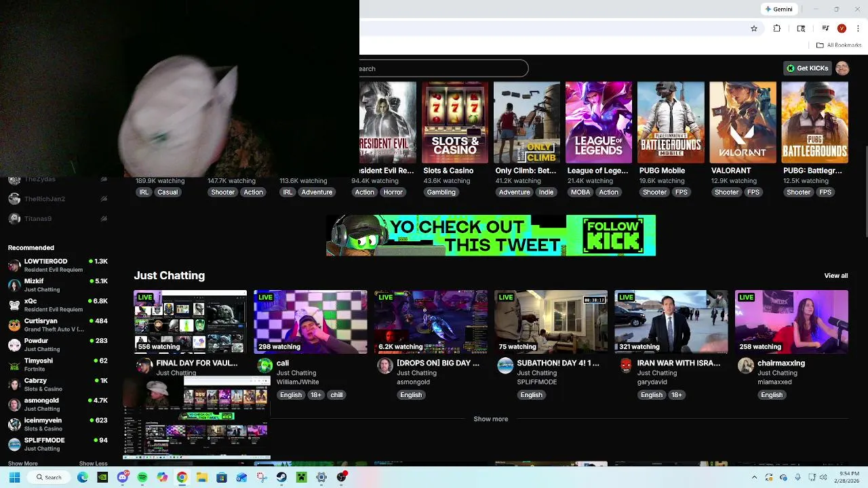Open Titanas9 offline followed channel
The width and height of the screenshot is (868, 488).
[x=58, y=219]
